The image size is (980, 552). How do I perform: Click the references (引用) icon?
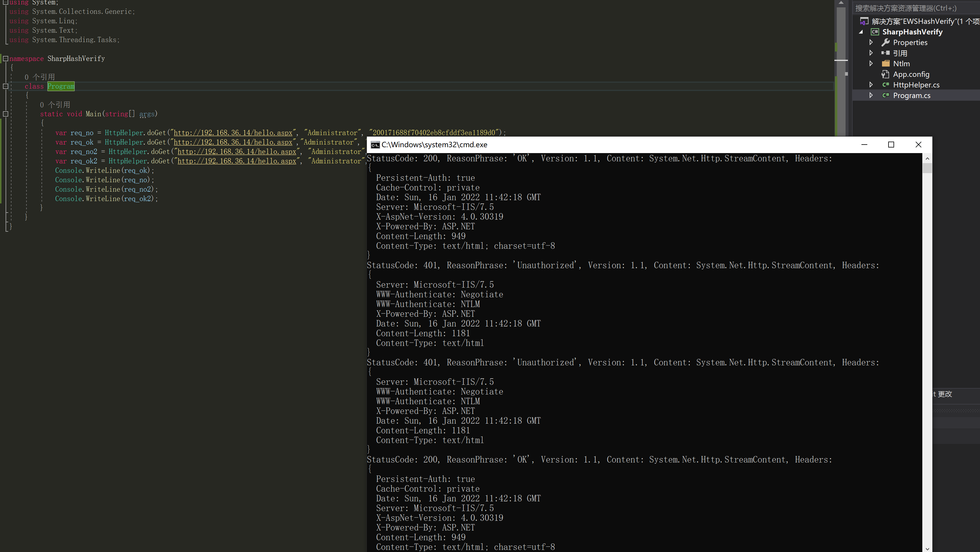pyautogui.click(x=885, y=53)
